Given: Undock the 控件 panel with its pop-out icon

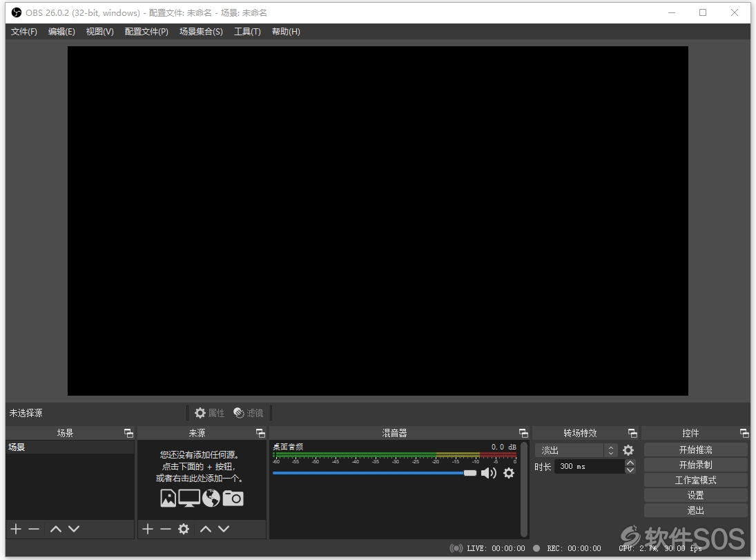Looking at the screenshot, I should coord(744,433).
